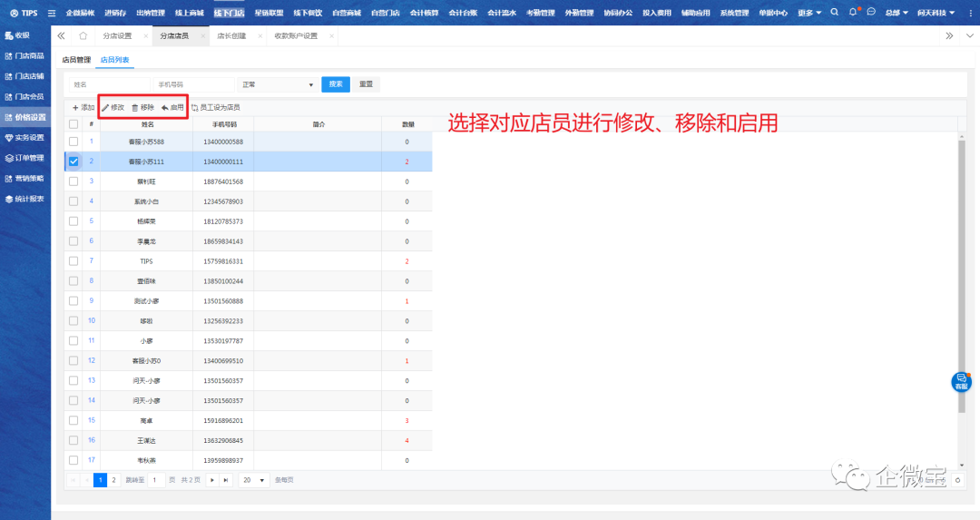Switch to the 店员管理 tab
This screenshot has width=980, height=520.
76,60
